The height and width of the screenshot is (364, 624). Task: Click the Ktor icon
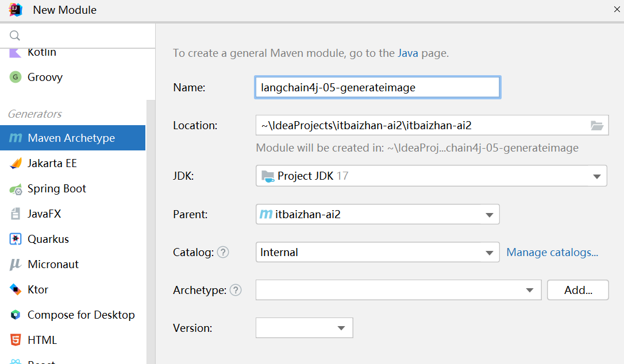(15, 289)
